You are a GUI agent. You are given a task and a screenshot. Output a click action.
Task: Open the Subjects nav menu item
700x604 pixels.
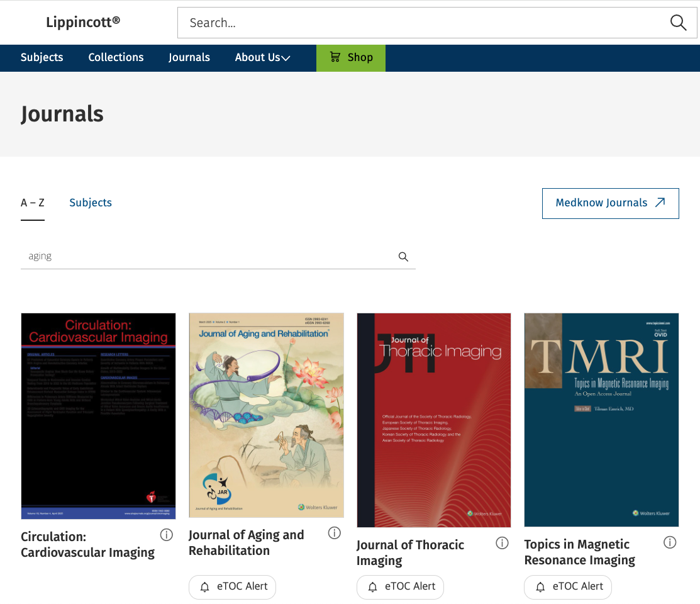(42, 58)
